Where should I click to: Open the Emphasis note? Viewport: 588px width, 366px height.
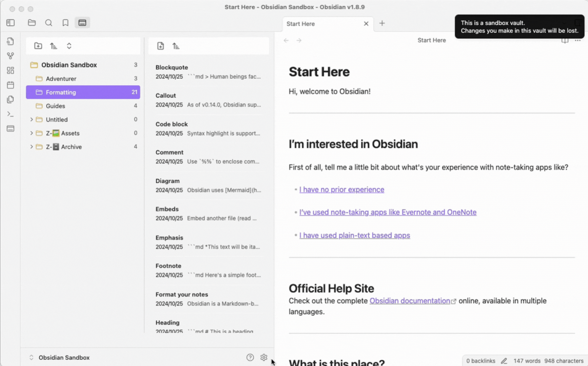(x=209, y=242)
